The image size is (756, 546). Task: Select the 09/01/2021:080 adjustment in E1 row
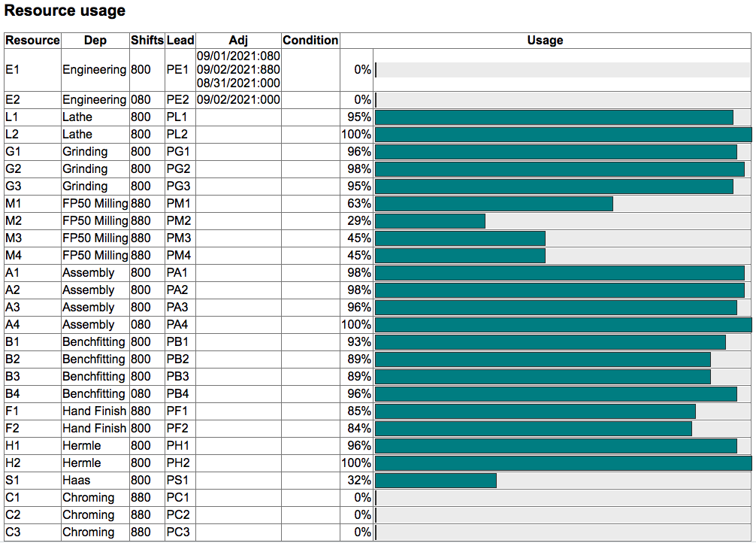238,56
